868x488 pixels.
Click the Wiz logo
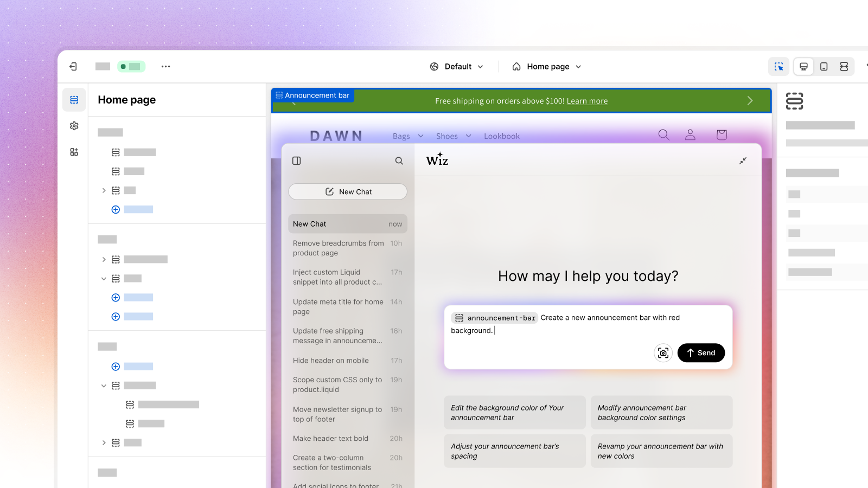[x=437, y=159]
